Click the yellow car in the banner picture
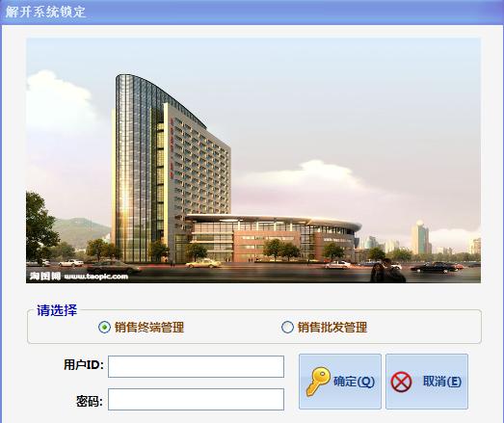Screen dimensions: 504x423 tap(203, 264)
